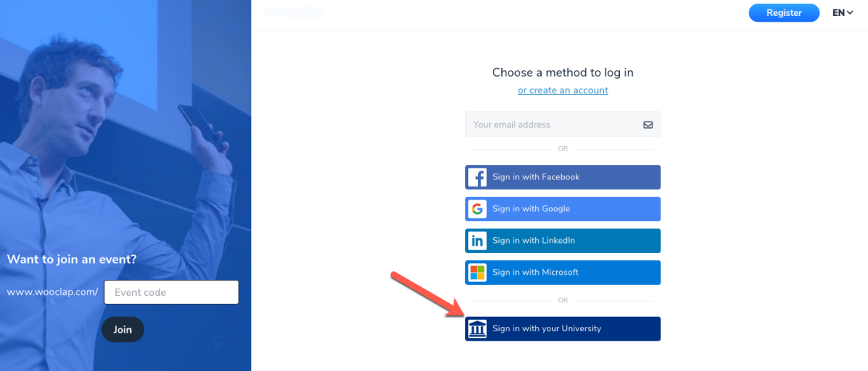The image size is (868, 371).
Task: Expand the chevron next to EN
Action: point(850,13)
